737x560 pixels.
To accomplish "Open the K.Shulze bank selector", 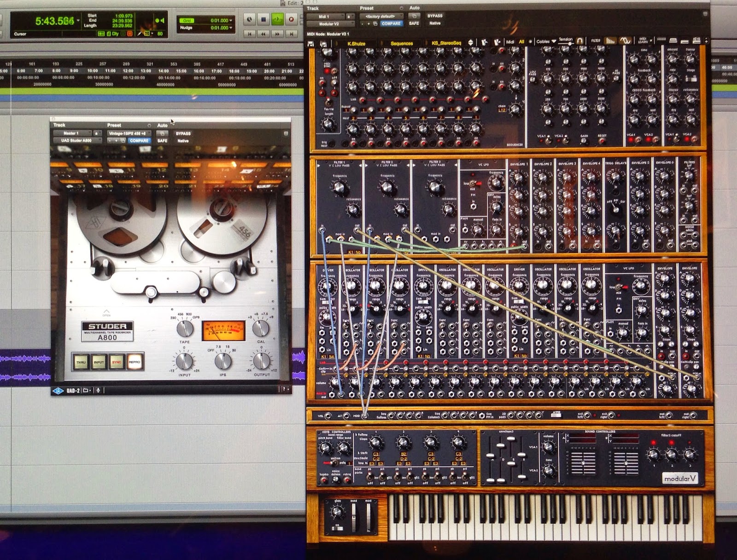I will point(357,43).
